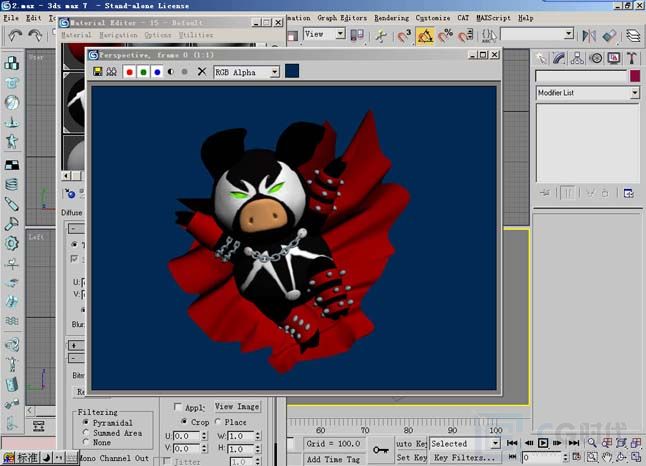Select None filtering option

pos(86,442)
